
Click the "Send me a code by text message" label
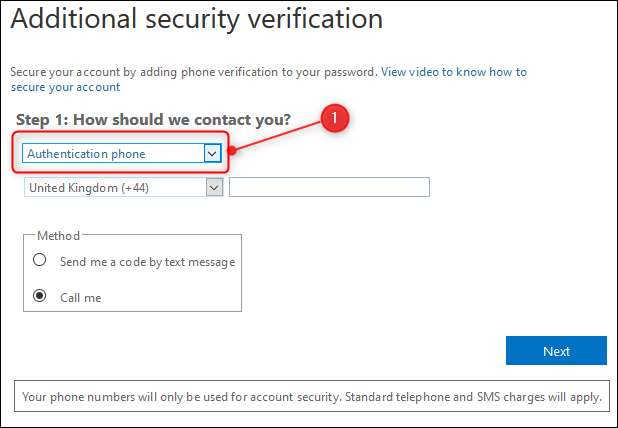tap(147, 262)
